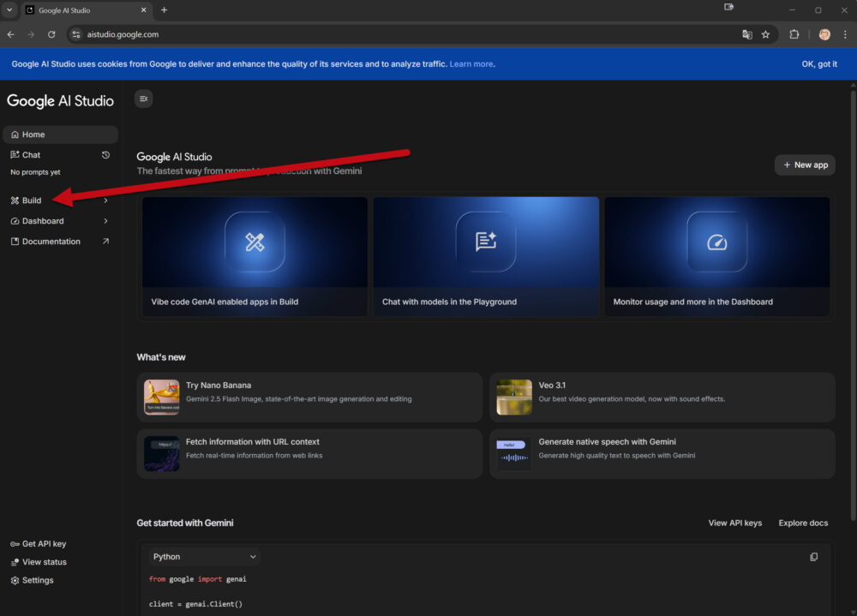857x616 pixels.
Task: Reload the page in the browser
Action: (x=51, y=34)
